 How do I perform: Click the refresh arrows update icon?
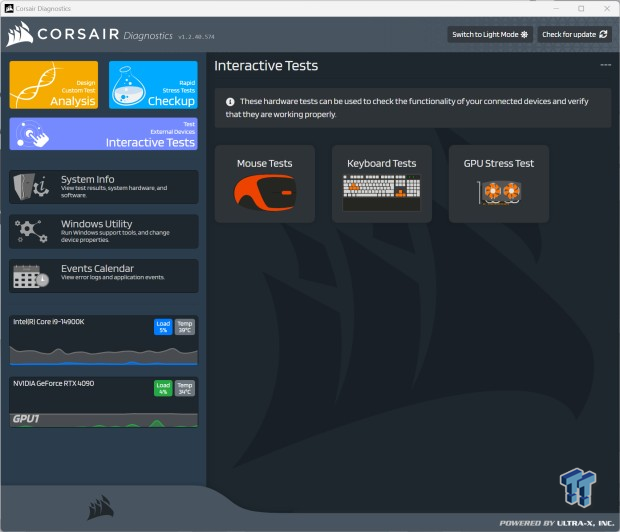click(603, 34)
